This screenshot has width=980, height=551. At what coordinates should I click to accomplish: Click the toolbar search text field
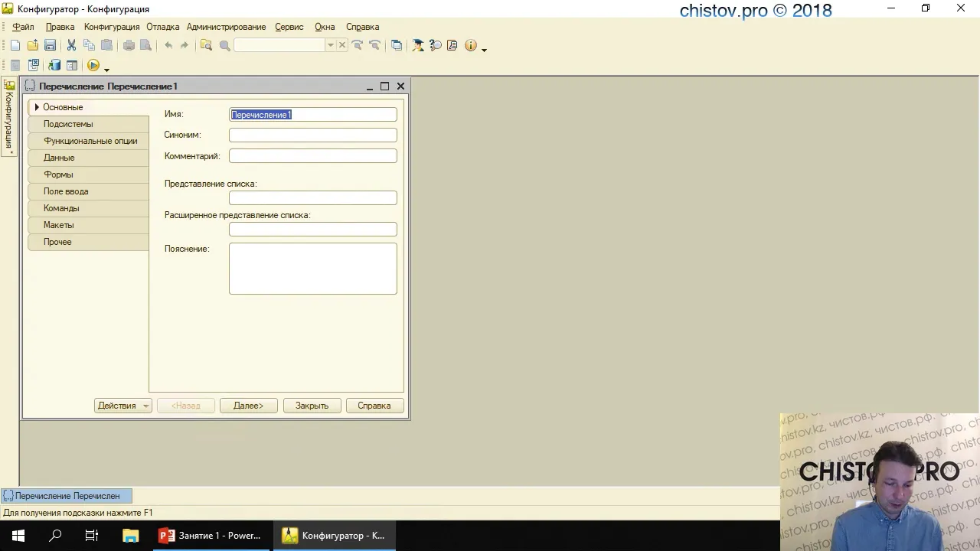[280, 45]
